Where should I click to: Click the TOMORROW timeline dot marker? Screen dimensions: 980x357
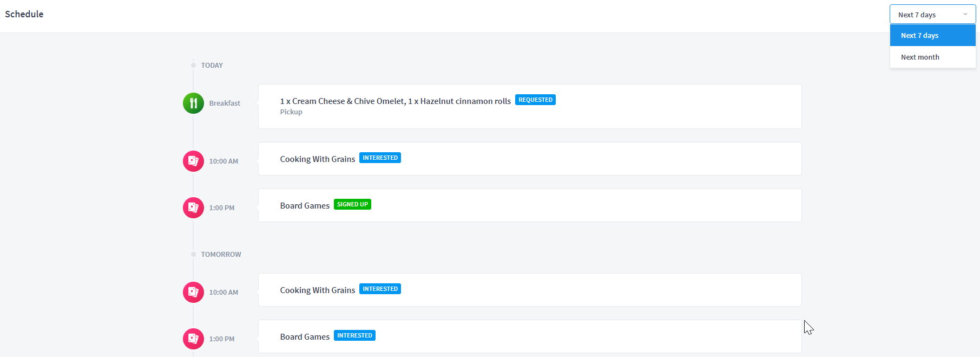click(x=193, y=254)
